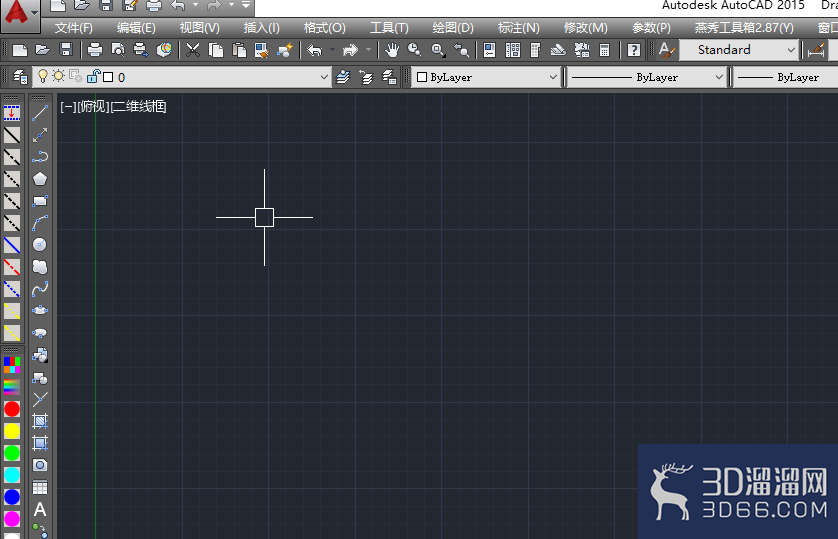Toggle layer 0 freeze sun icon
Image resolution: width=838 pixels, height=539 pixels.
59,77
